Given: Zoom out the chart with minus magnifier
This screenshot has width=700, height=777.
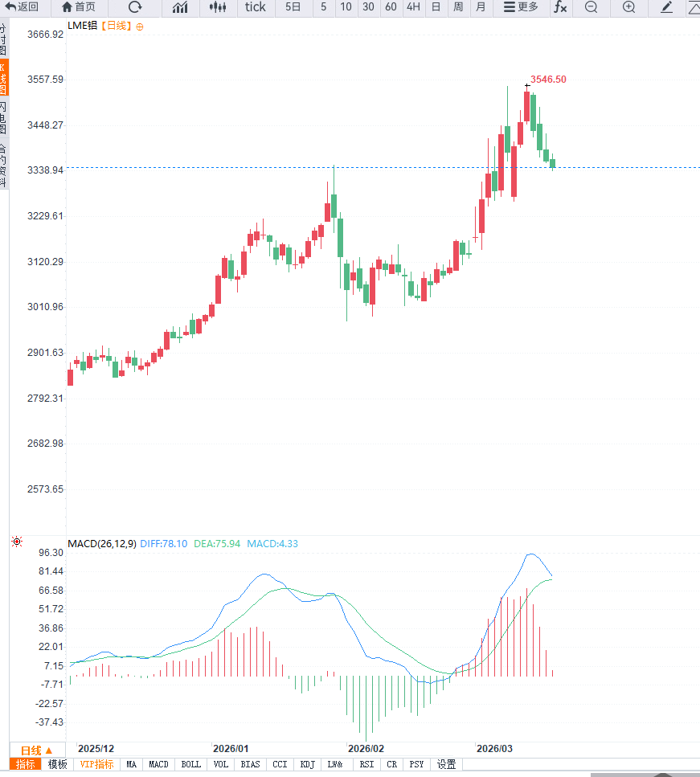Looking at the screenshot, I should [x=591, y=7].
